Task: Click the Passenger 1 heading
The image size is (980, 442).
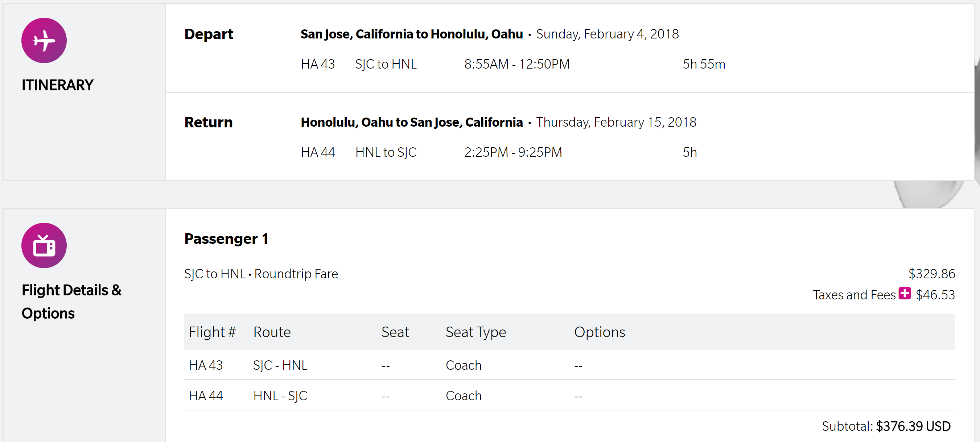Action: click(x=226, y=239)
